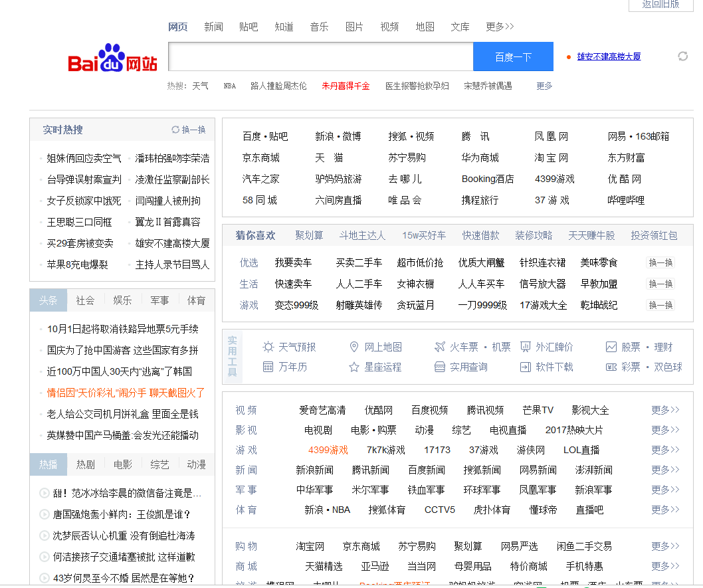Open the 新浪 • NBA sports link
The height and width of the screenshot is (588, 703).
click(x=328, y=510)
